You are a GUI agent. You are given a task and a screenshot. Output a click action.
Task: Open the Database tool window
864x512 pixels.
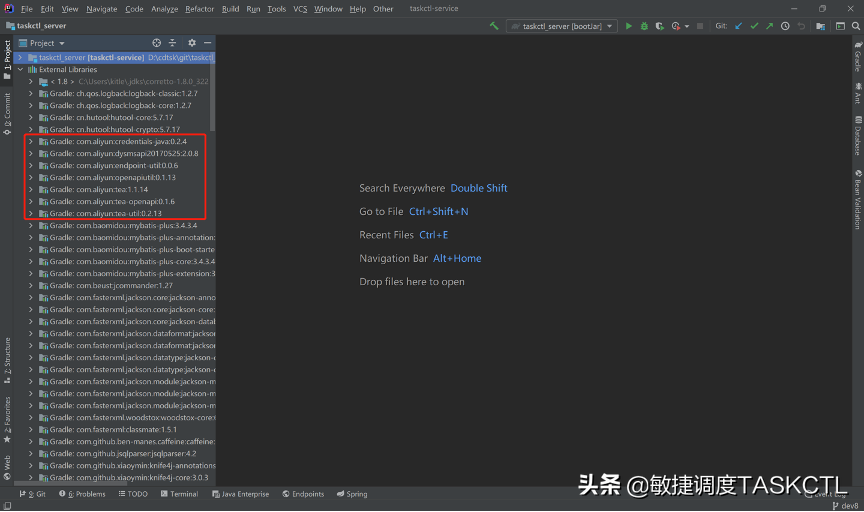pos(858,136)
